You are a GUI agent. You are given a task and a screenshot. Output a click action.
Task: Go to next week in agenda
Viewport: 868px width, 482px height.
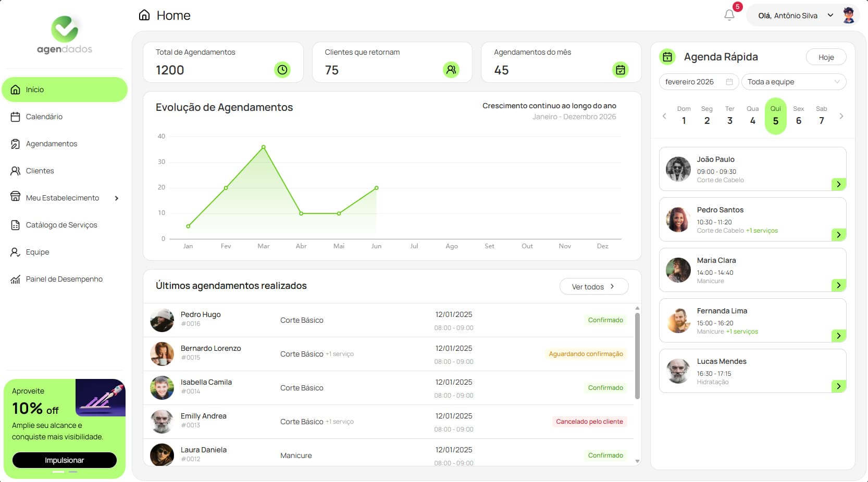tap(841, 116)
